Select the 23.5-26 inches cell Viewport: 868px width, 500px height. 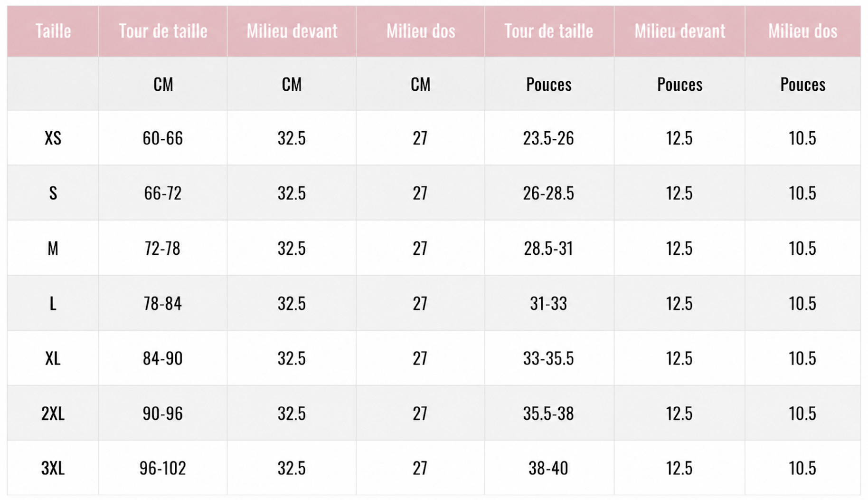point(549,138)
